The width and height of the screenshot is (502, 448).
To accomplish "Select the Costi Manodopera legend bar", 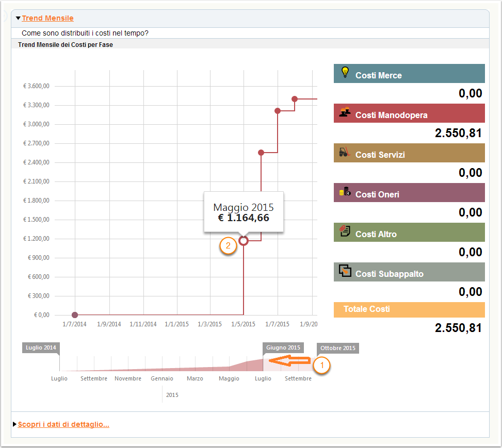I will pos(409,113).
